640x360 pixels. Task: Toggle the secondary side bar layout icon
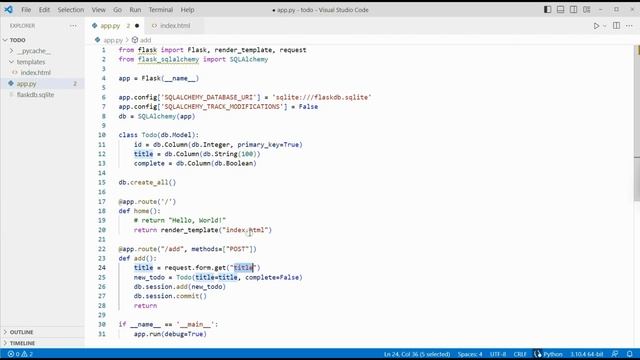click(x=573, y=9)
